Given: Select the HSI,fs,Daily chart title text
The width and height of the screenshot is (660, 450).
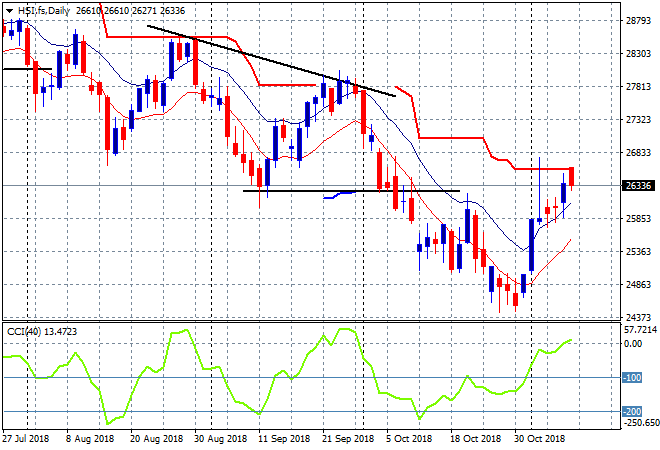Looking at the screenshot, I should click(x=44, y=11).
